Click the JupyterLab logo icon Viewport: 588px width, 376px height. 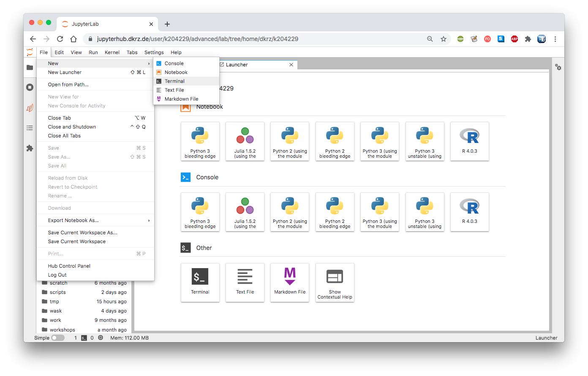pos(30,52)
